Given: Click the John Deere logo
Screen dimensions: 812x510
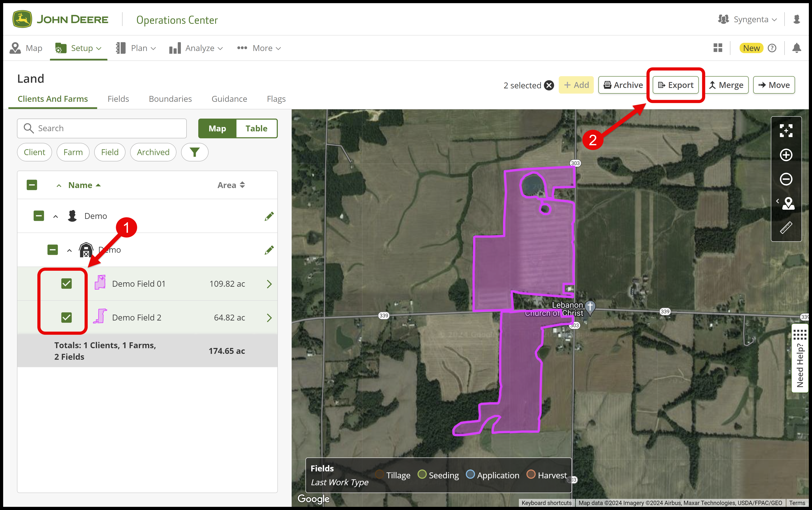Looking at the screenshot, I should [61, 20].
